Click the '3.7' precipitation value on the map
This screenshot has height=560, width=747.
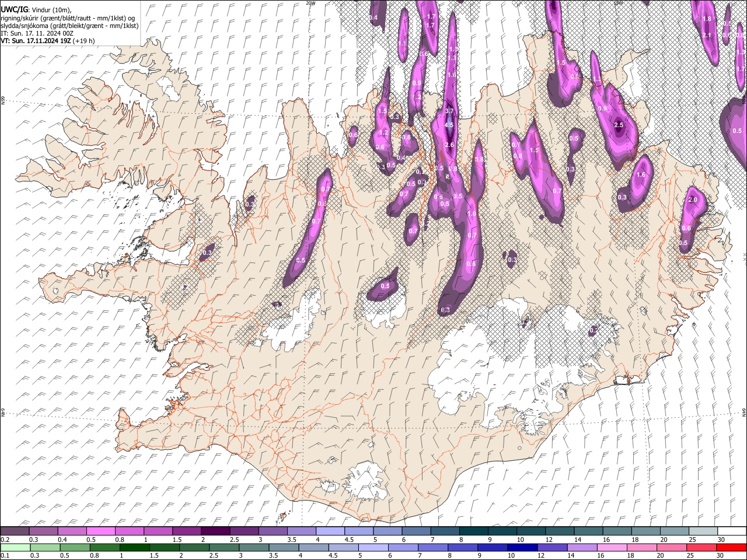pos(449,111)
